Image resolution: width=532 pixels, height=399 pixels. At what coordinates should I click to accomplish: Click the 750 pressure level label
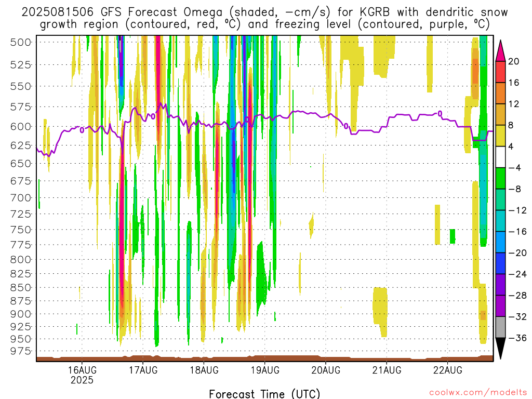(x=21, y=229)
